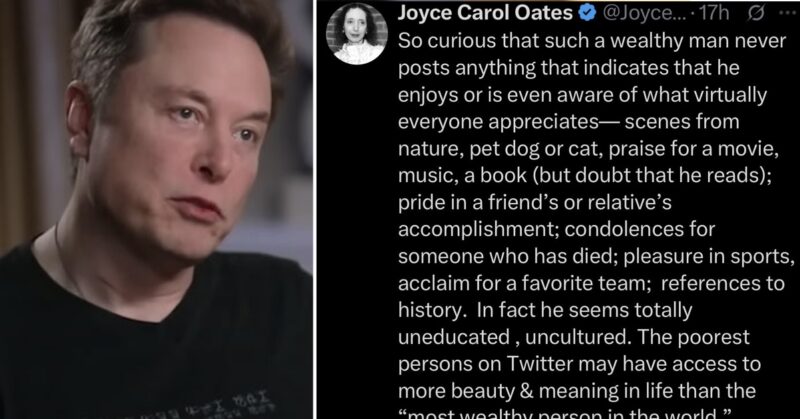Open the photo of the man in the black shirt

156,209
